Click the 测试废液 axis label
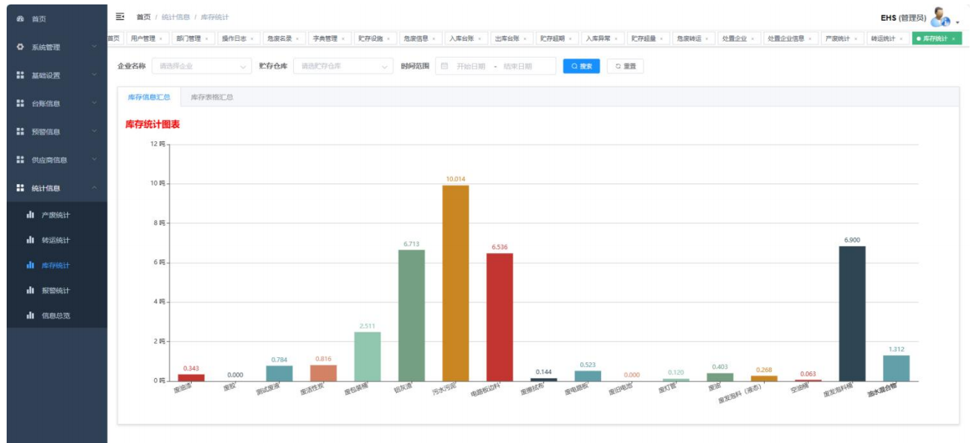Viewport: 980px width, 443px height. tap(269, 389)
